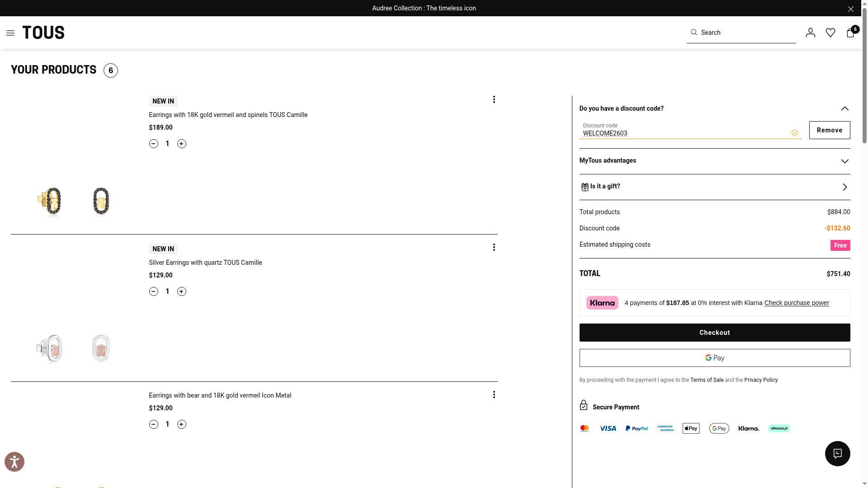868x488 pixels.
Task: Open the hamburger navigation menu
Action: point(10,33)
